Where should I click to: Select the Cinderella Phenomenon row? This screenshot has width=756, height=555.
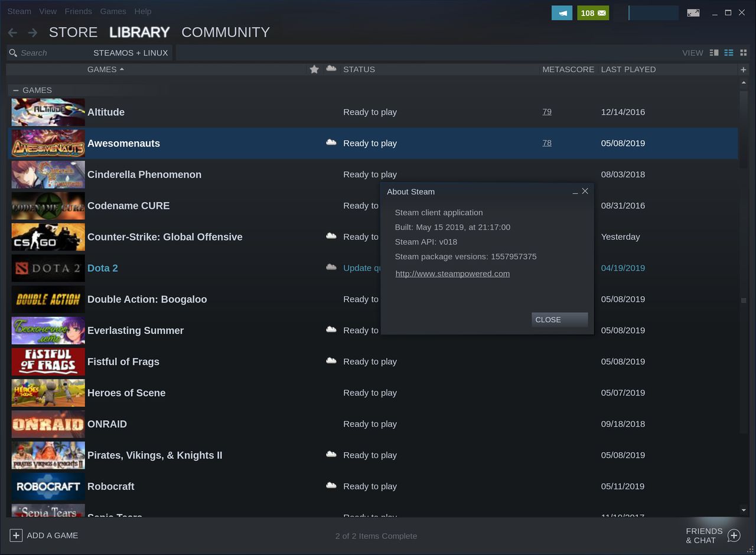372,174
